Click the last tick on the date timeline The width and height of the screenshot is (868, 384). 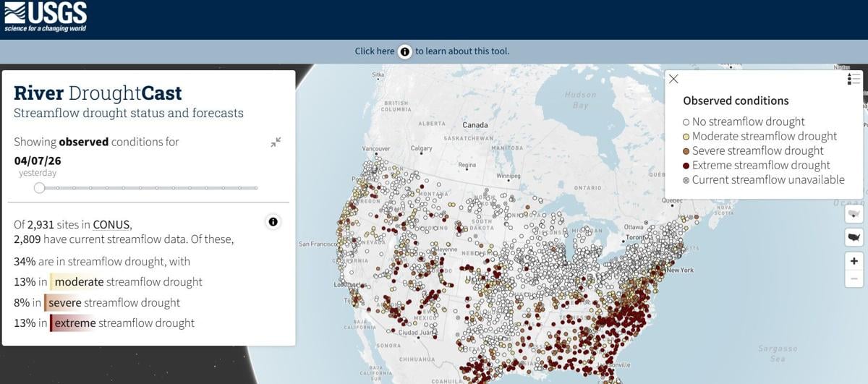coord(255,188)
